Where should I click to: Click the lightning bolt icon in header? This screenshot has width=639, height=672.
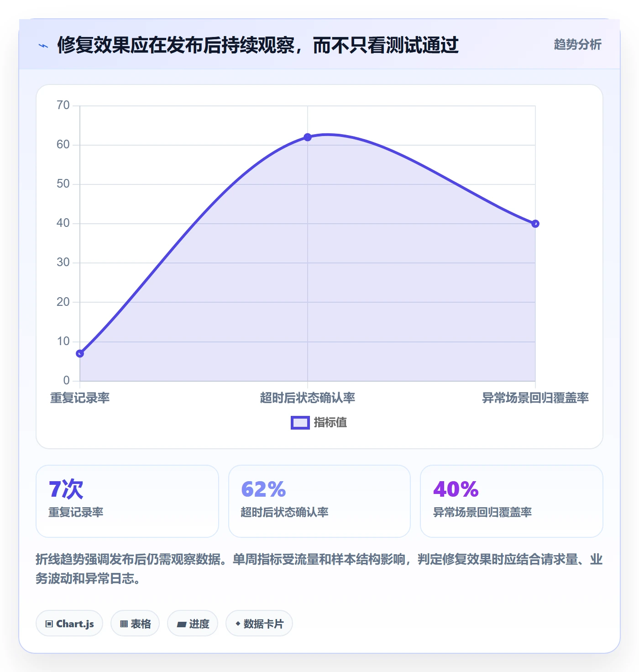(x=43, y=46)
